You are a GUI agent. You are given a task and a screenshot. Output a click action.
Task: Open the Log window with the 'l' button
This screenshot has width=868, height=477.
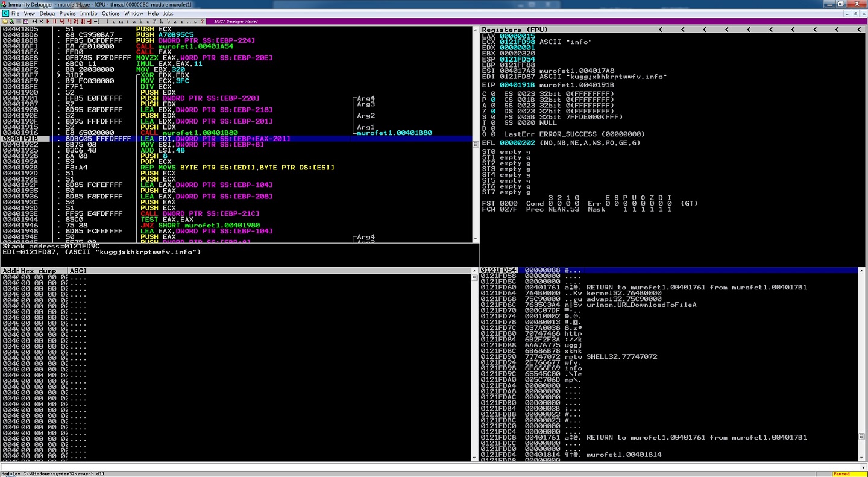click(107, 21)
